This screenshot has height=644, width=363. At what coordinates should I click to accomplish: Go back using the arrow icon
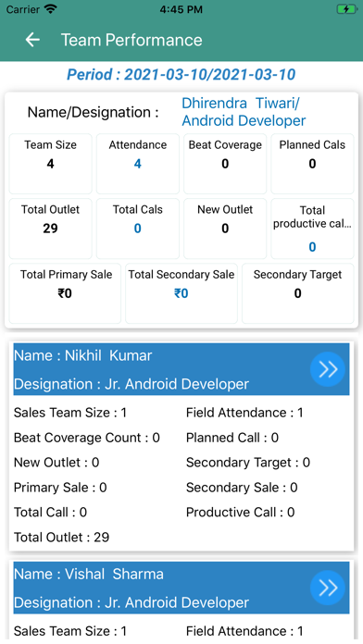[32, 40]
